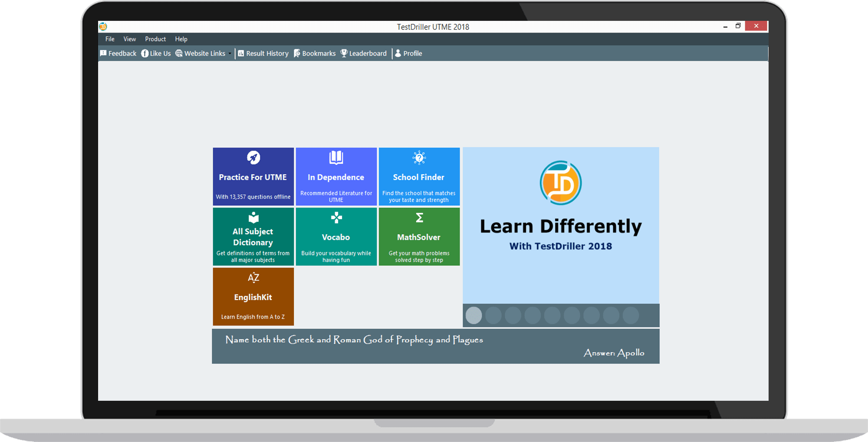Click 'Learn English from A to Z' text

pos(253,317)
